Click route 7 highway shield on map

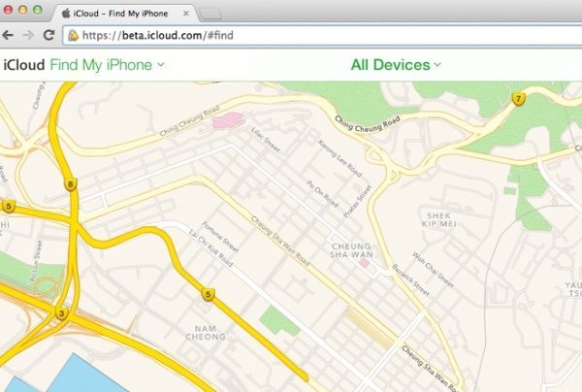point(519,99)
